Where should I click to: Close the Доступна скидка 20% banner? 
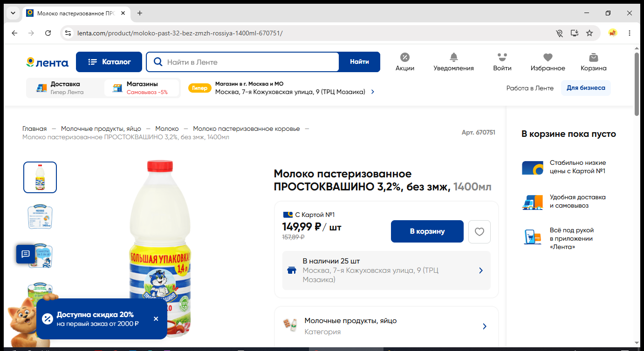pos(156,319)
